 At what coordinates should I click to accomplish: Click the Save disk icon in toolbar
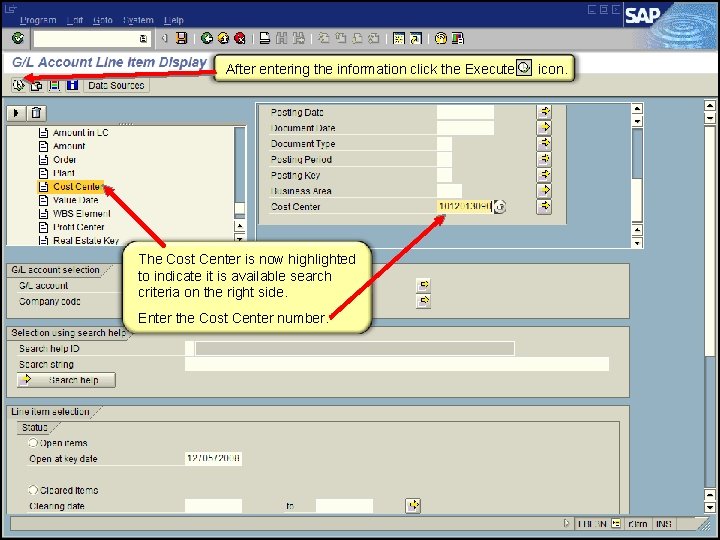point(182,38)
